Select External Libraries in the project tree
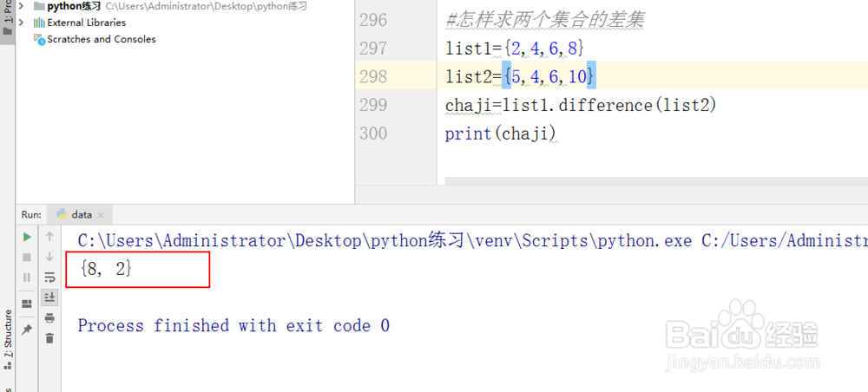 coord(86,23)
